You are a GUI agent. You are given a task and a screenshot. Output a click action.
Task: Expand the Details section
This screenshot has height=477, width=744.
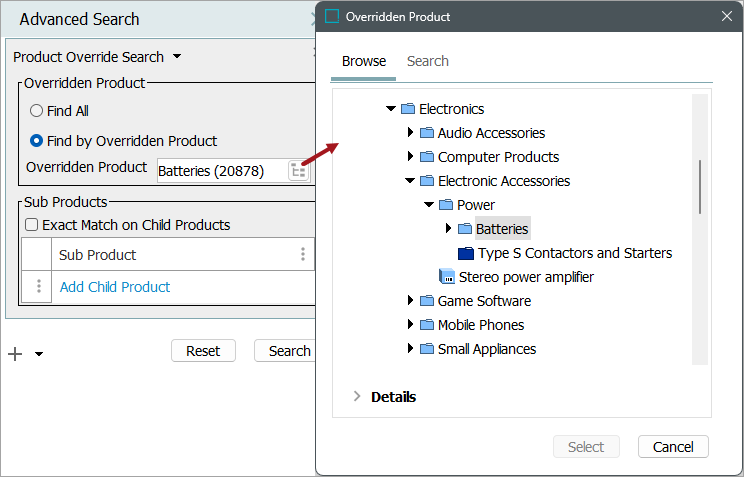(357, 397)
